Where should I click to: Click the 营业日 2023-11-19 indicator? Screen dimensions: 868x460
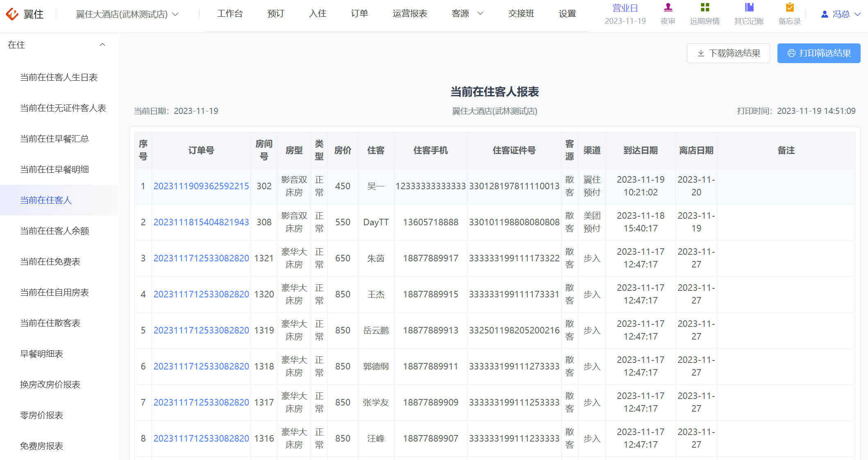tap(625, 14)
